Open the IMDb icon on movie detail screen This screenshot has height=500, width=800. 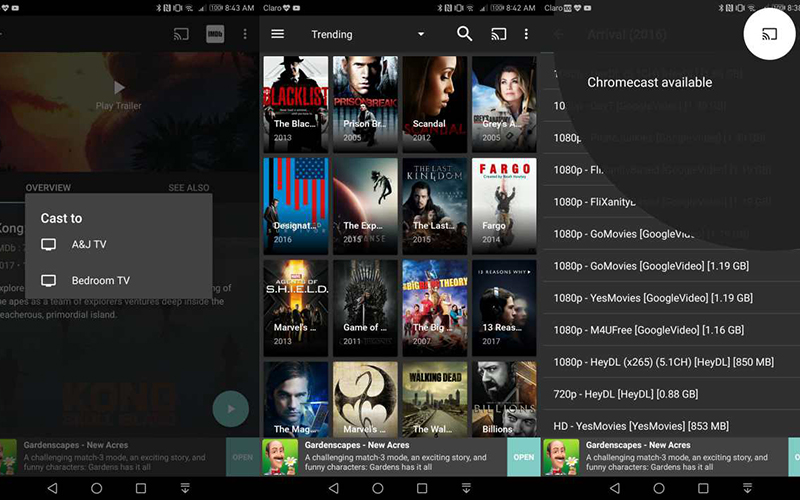click(x=215, y=34)
